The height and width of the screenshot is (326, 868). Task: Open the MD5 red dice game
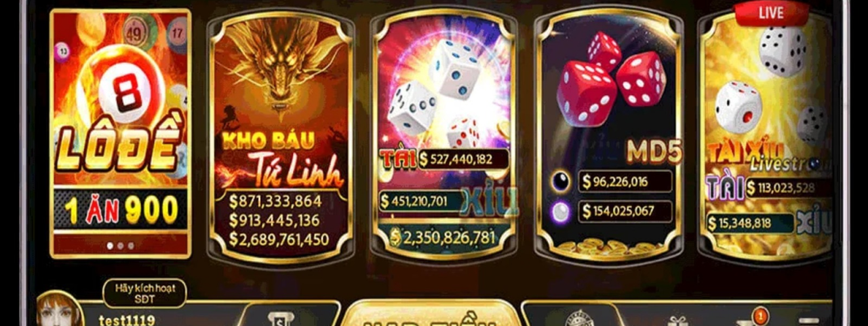[608, 137]
